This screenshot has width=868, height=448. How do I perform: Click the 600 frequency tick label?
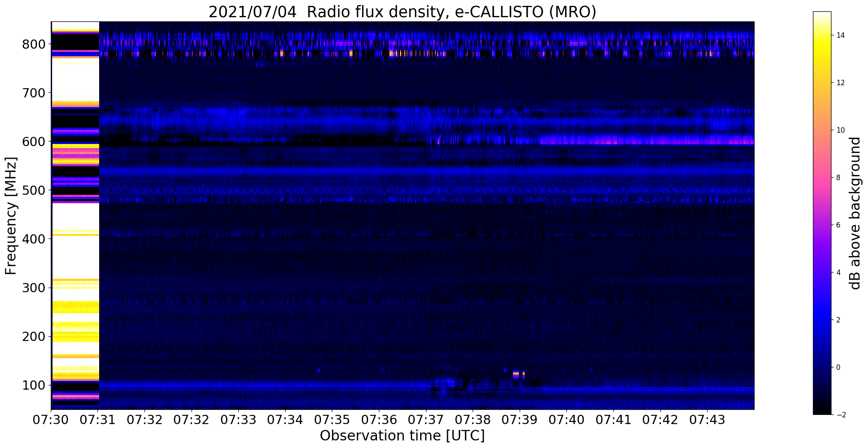[x=33, y=141]
